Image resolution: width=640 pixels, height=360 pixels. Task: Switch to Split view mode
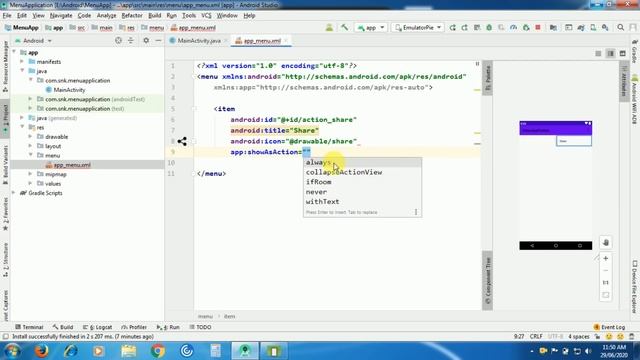(610, 53)
